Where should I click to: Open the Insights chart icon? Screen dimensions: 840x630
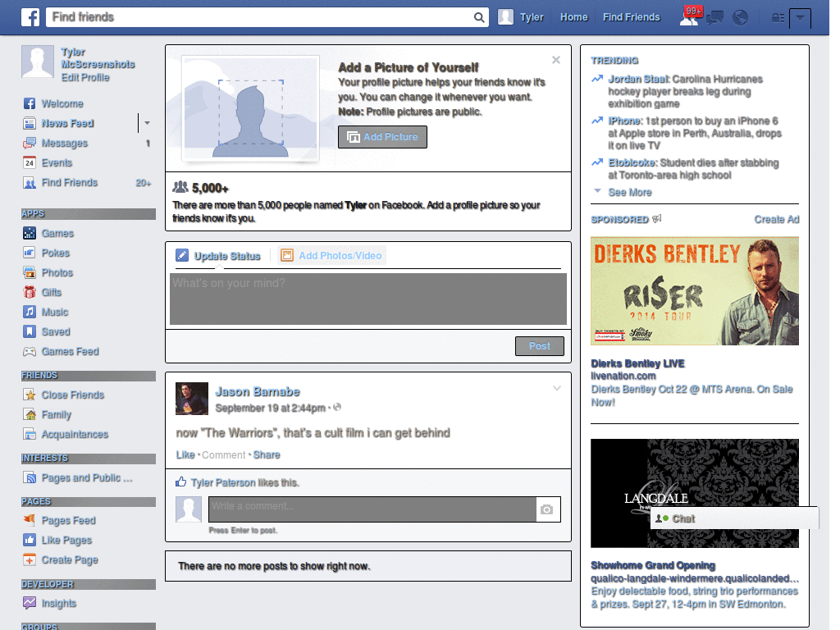click(30, 603)
